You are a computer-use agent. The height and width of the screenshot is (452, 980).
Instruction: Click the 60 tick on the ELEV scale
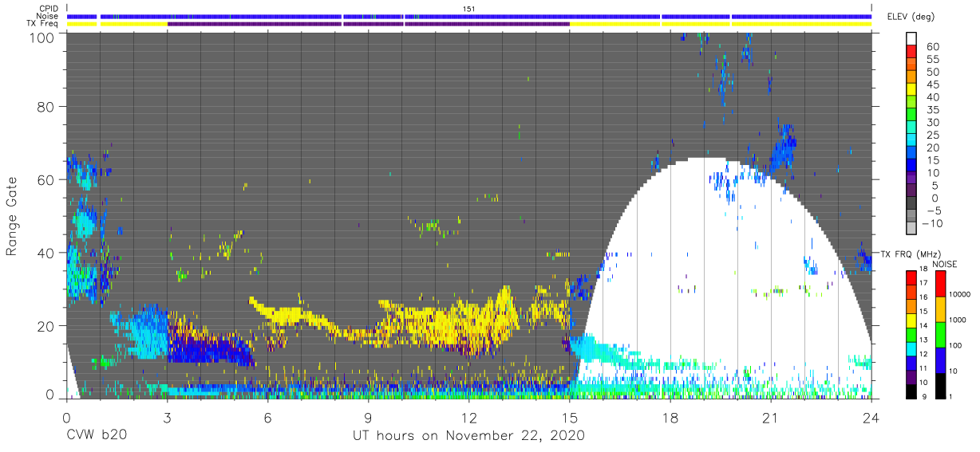(x=931, y=46)
